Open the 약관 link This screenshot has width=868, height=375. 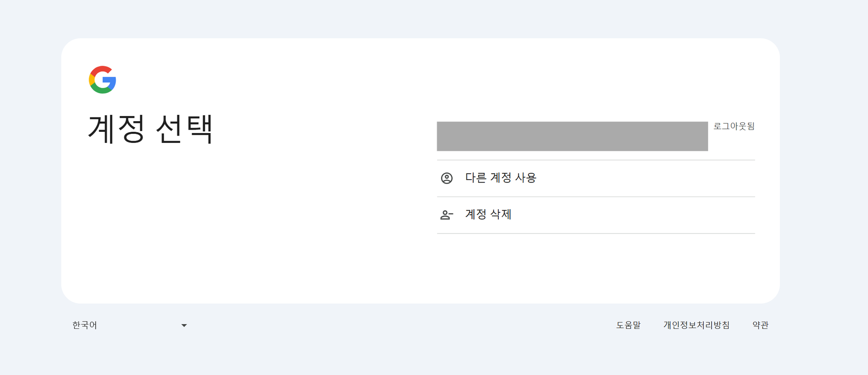[760, 325]
